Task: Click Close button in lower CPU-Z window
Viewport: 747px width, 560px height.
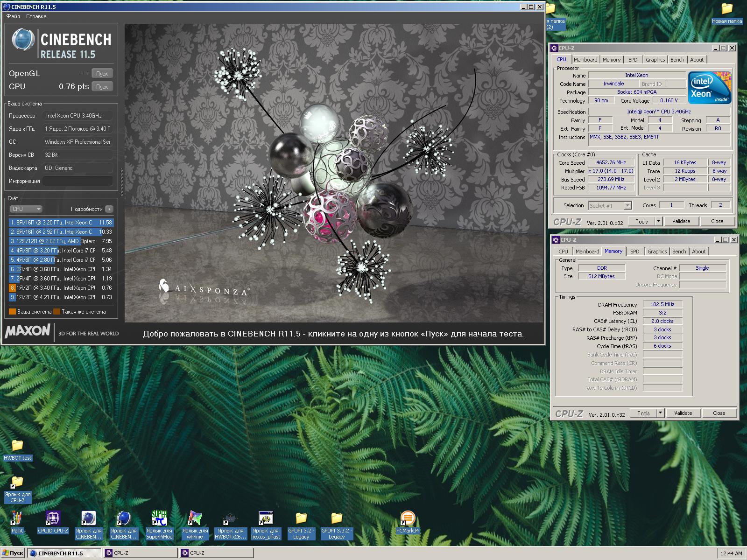Action: [719, 413]
